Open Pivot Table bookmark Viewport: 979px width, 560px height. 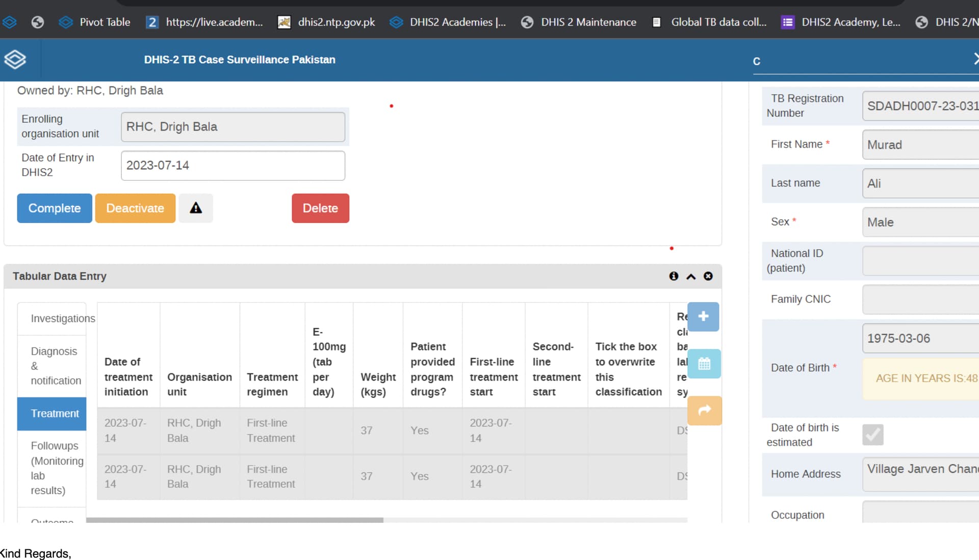[95, 22]
